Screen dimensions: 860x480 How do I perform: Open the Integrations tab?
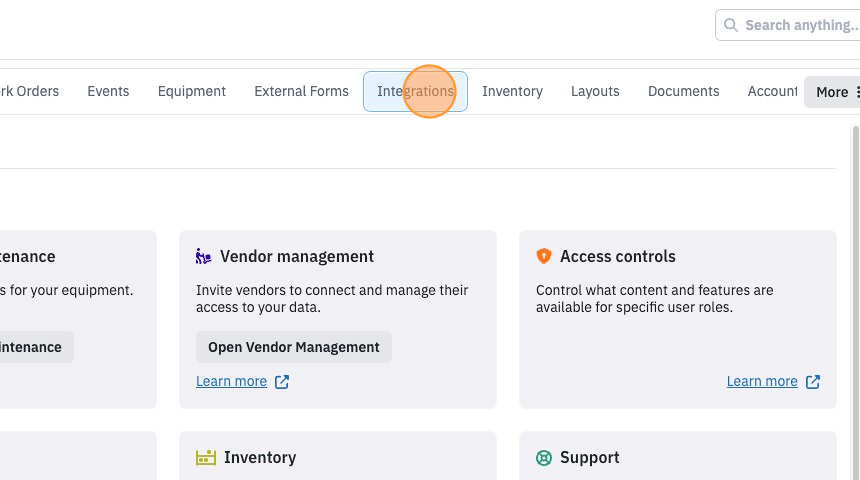point(415,91)
